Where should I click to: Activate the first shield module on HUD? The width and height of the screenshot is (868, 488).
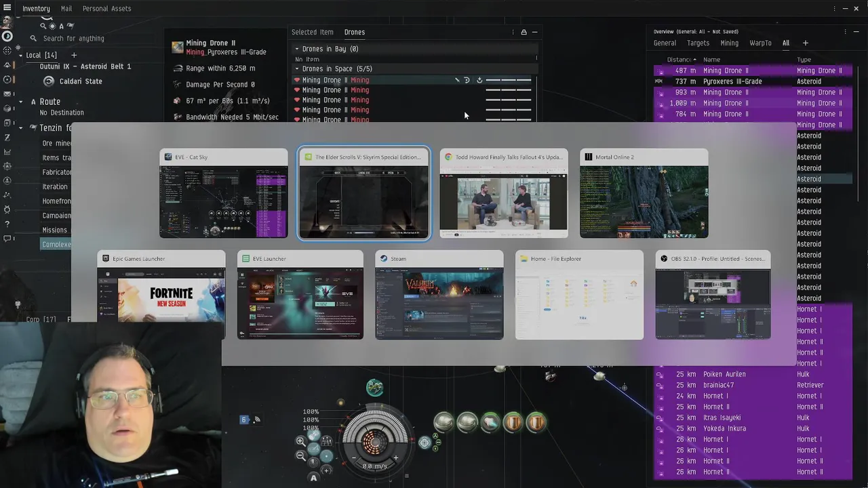coord(513,422)
